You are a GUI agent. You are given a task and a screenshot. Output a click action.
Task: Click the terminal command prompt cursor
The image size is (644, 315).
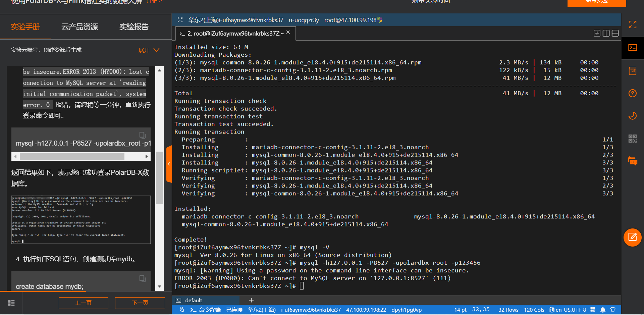(302, 286)
